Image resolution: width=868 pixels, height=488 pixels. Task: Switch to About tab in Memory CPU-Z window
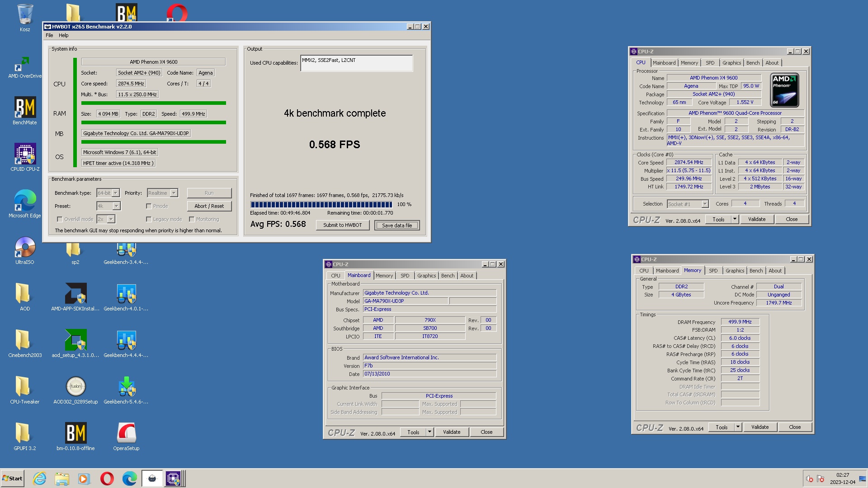click(x=775, y=271)
